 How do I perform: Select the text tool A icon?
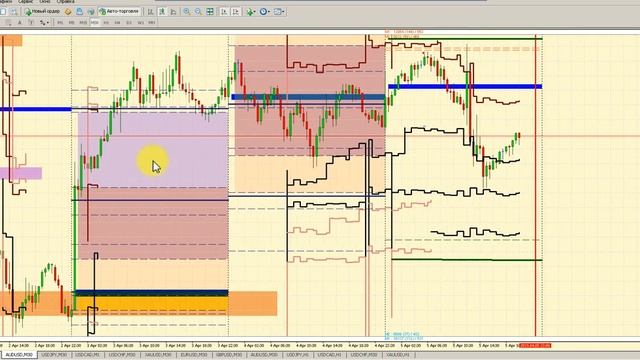click(x=19, y=23)
